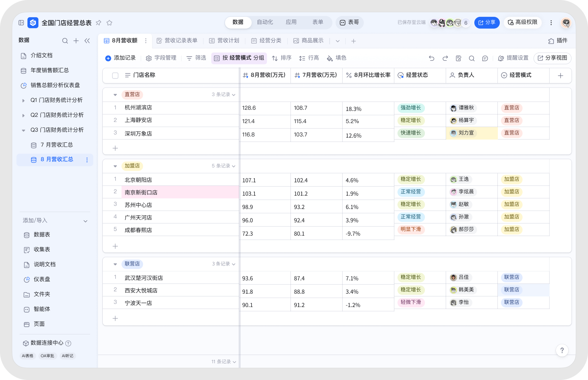Expand Q2 门店财务统计分析 tree item

tap(24, 115)
